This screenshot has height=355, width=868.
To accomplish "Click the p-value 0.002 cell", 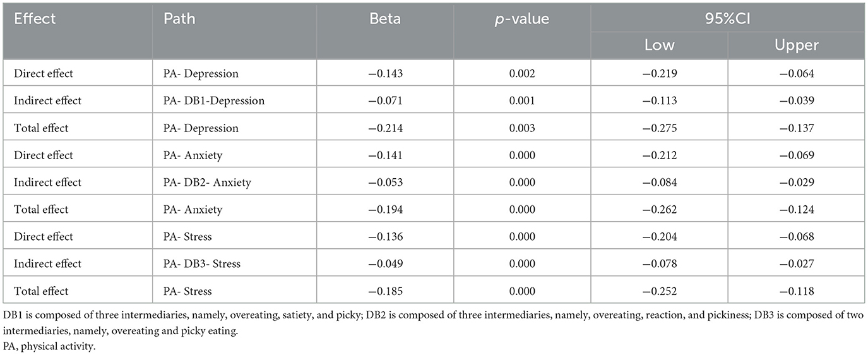I will [x=522, y=74].
